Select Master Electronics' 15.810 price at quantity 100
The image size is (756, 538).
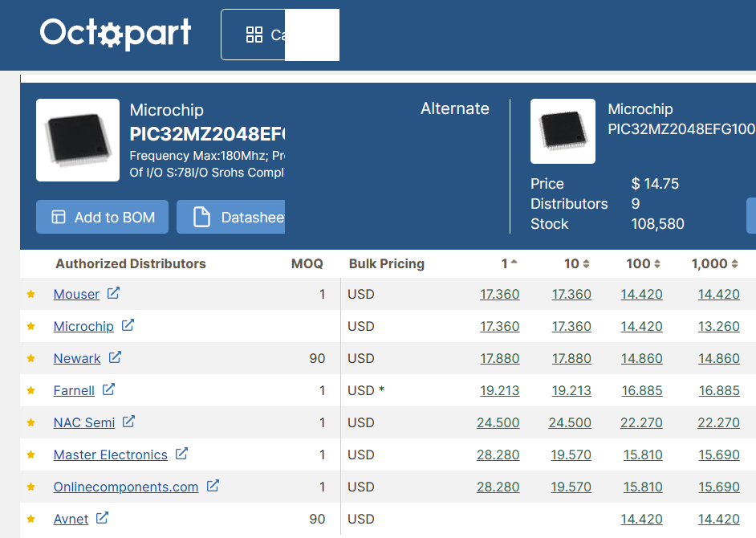click(643, 455)
